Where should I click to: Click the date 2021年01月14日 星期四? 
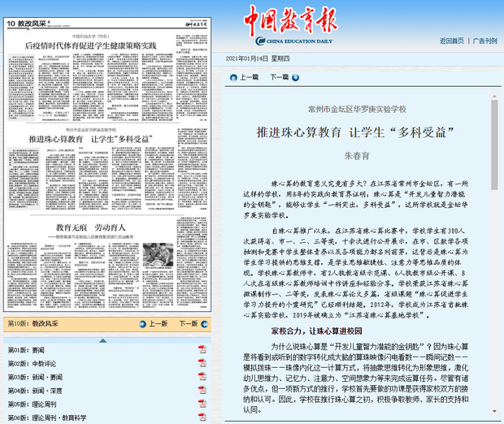[x=258, y=58]
